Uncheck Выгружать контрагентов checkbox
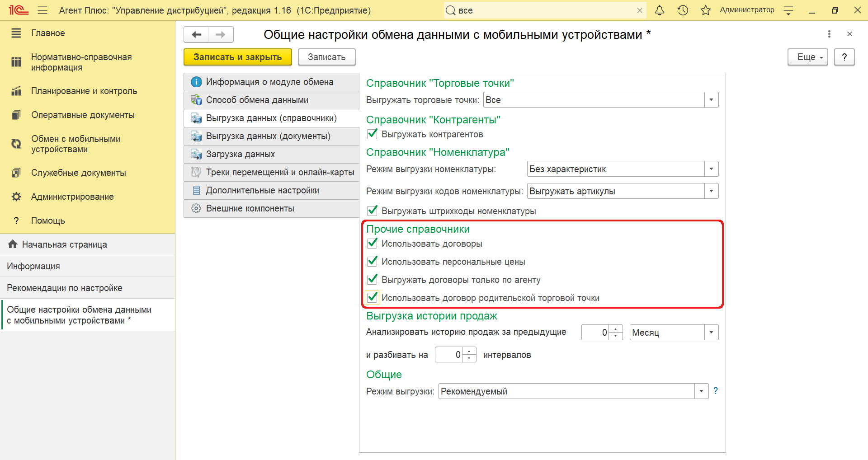 (x=373, y=134)
